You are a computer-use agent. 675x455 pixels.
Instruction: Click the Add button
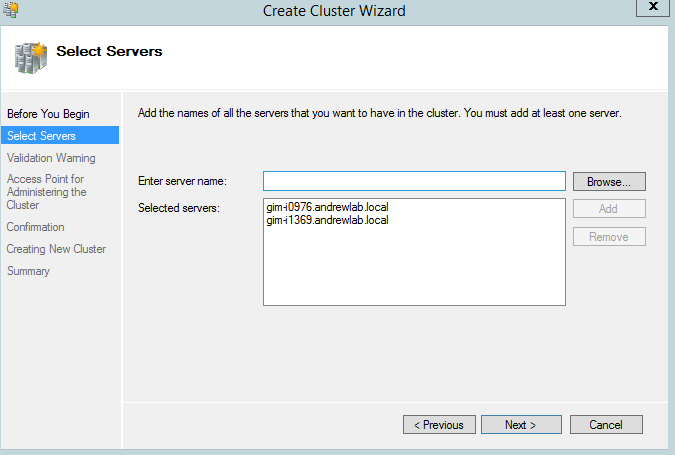609,209
